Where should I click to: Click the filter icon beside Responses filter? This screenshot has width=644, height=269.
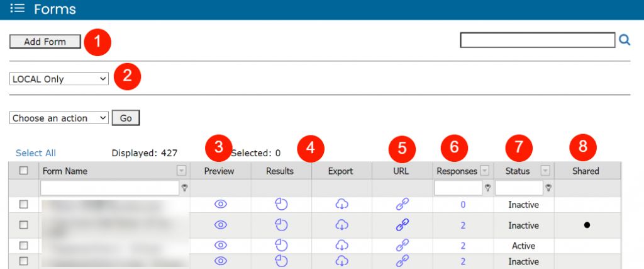click(x=487, y=188)
